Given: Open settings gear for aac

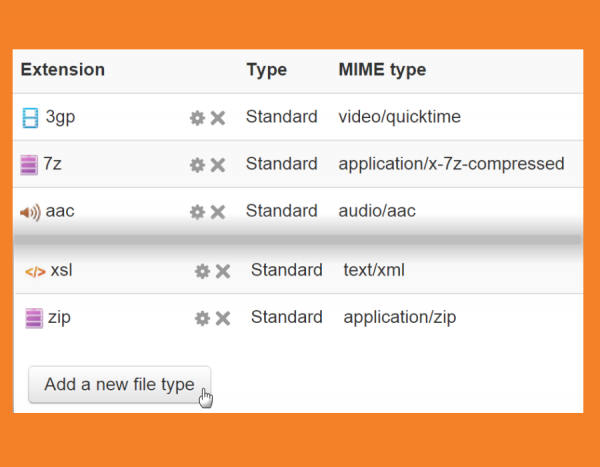Looking at the screenshot, I should coord(197,212).
